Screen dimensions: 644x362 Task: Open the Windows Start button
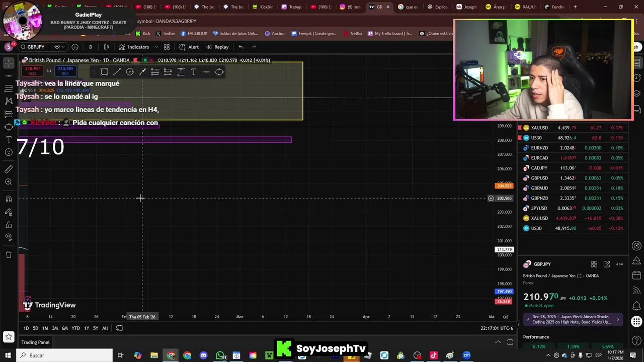(x=8, y=355)
